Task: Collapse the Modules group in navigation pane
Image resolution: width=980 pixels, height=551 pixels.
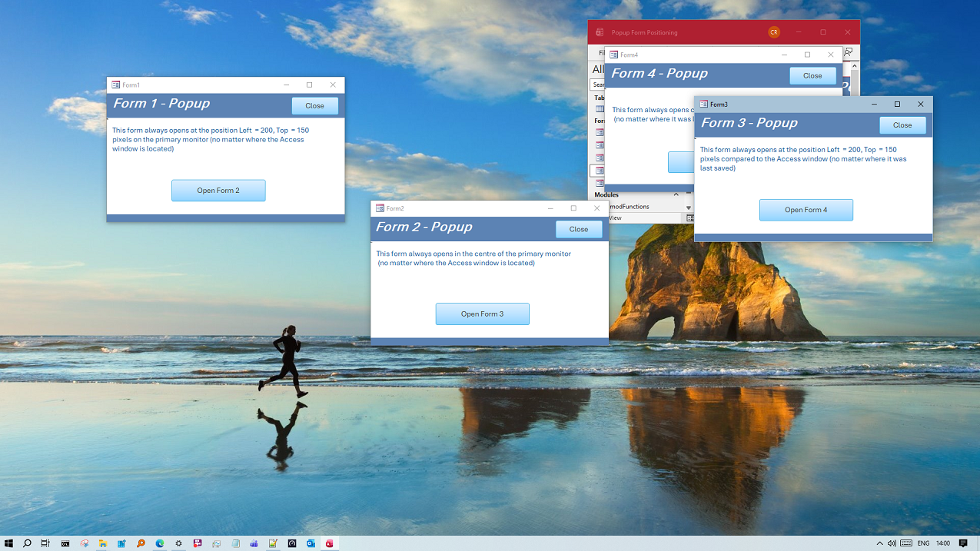Action: (x=676, y=194)
